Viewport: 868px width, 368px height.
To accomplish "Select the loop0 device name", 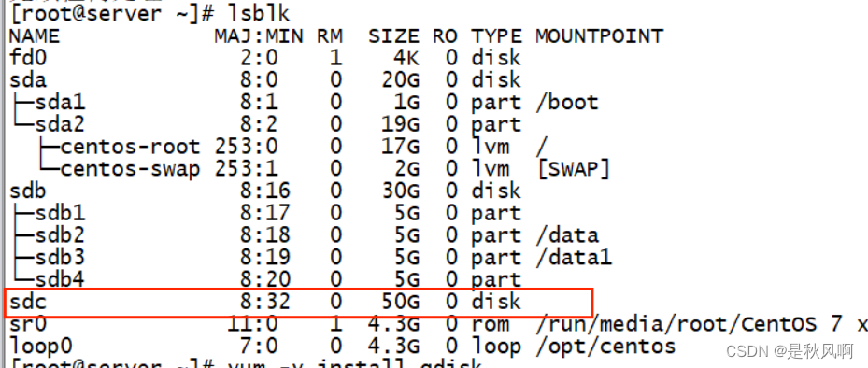I will [41, 346].
